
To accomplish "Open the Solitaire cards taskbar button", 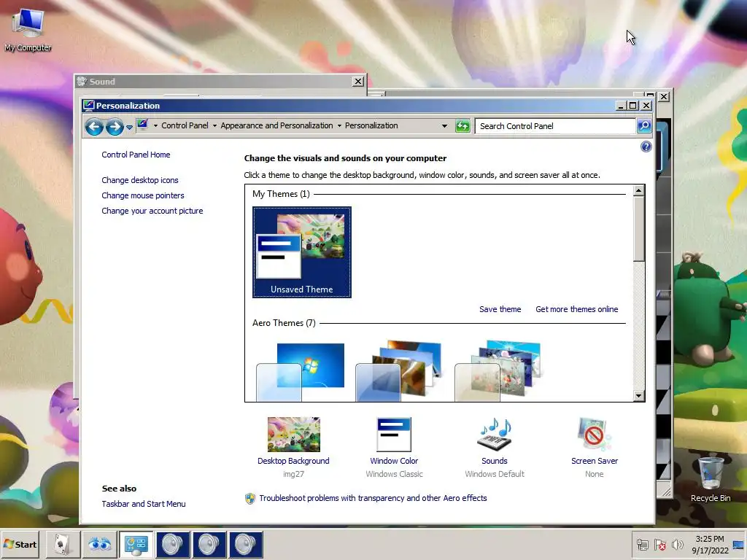I will [63, 545].
